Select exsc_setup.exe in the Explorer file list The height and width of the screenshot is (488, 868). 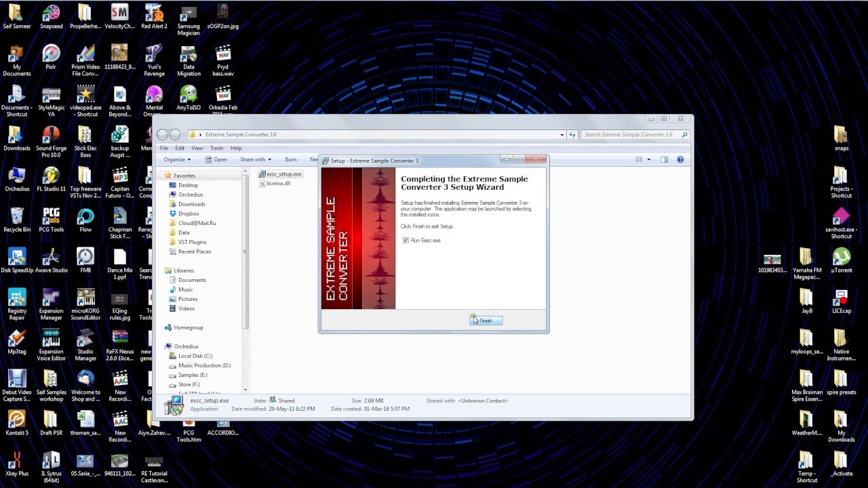tap(280, 174)
